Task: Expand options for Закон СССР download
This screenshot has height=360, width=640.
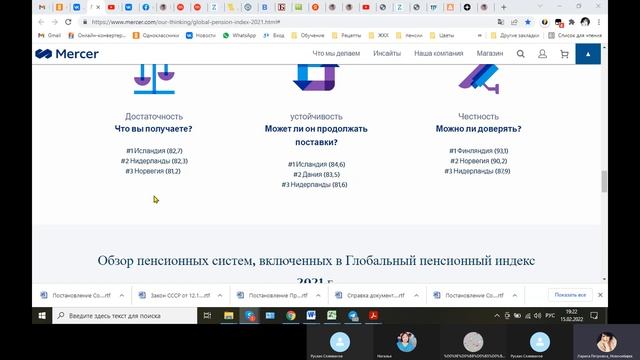Action: pos(220,295)
